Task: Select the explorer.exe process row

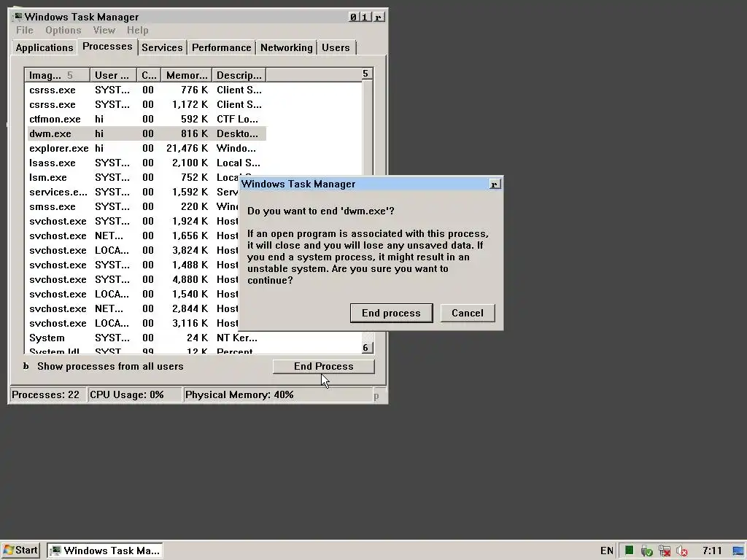Action: (147, 148)
